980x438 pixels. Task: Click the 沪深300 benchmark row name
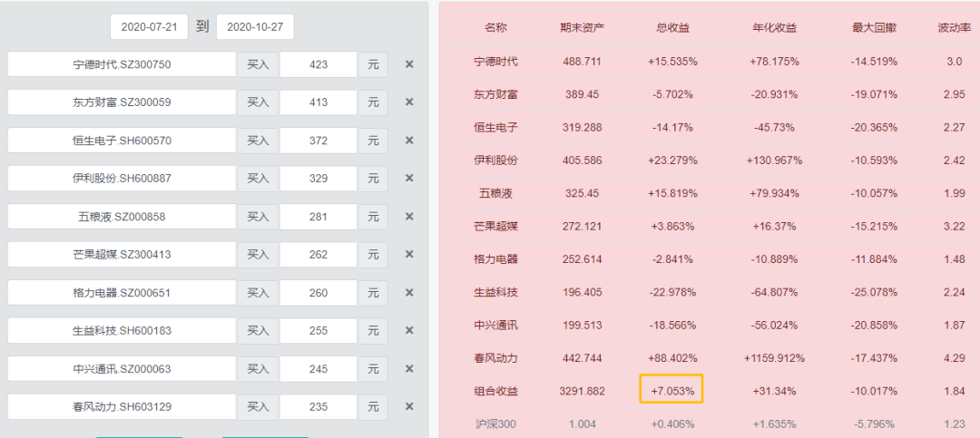(495, 424)
